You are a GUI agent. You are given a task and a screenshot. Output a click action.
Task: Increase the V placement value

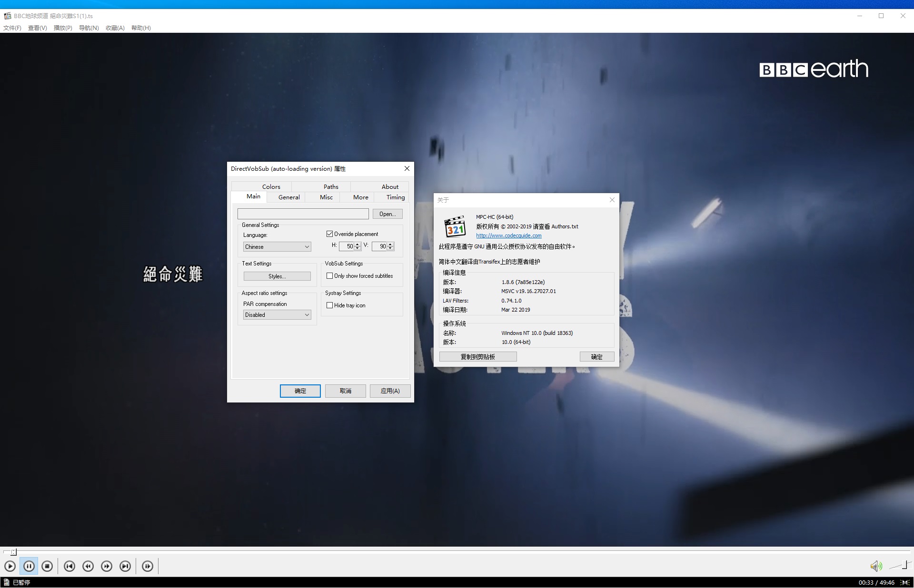[x=390, y=245]
